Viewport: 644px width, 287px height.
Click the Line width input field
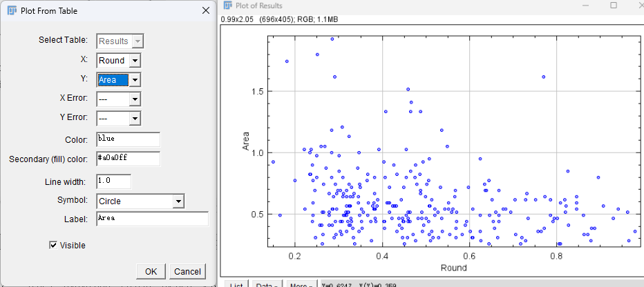(x=114, y=181)
